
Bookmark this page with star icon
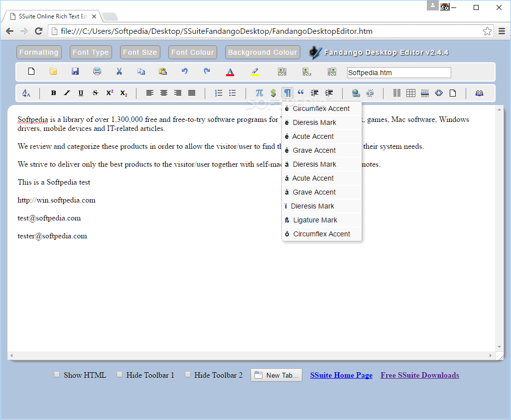(487, 31)
